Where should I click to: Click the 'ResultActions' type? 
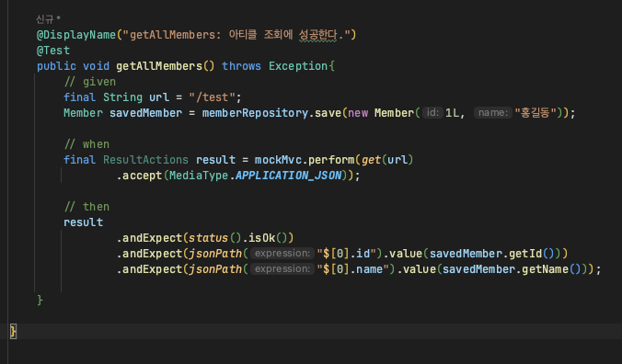(145, 160)
